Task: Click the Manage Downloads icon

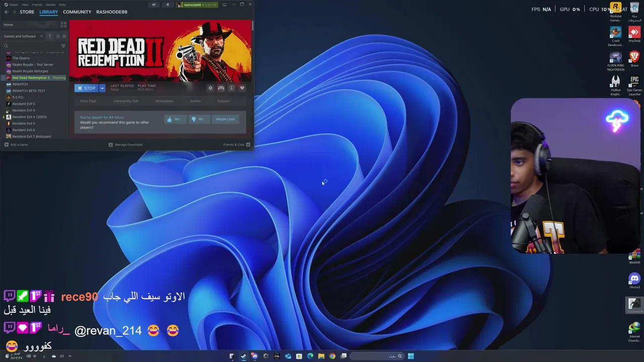Action: 111,145
